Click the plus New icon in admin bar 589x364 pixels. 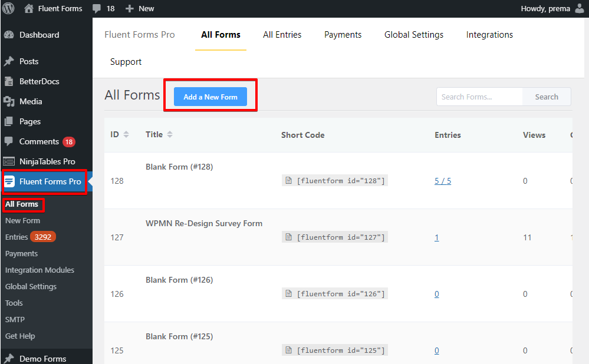pos(130,9)
